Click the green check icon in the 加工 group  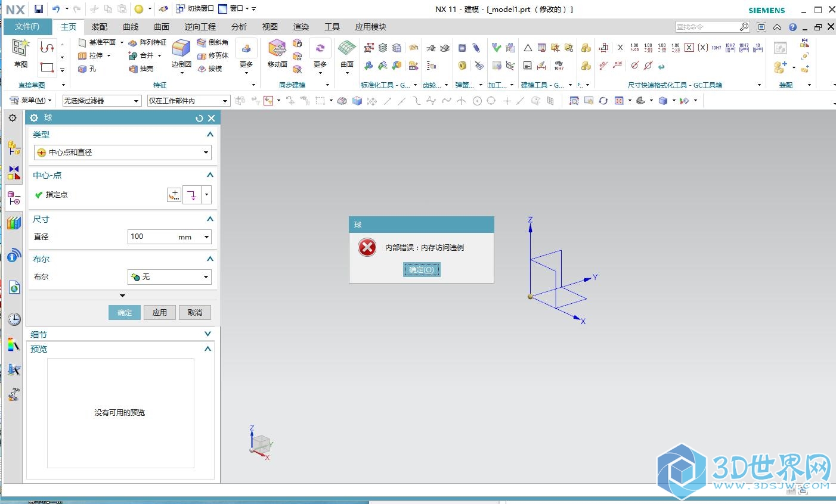pyautogui.click(x=496, y=48)
